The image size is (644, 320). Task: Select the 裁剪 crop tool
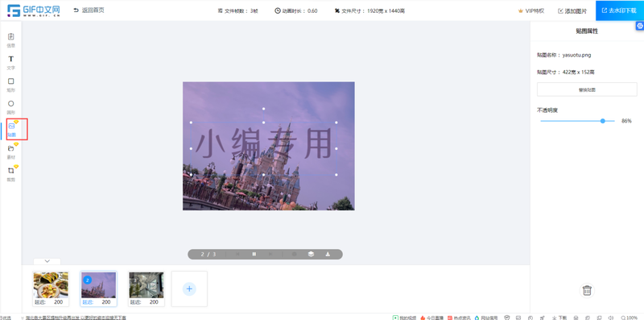click(x=11, y=173)
